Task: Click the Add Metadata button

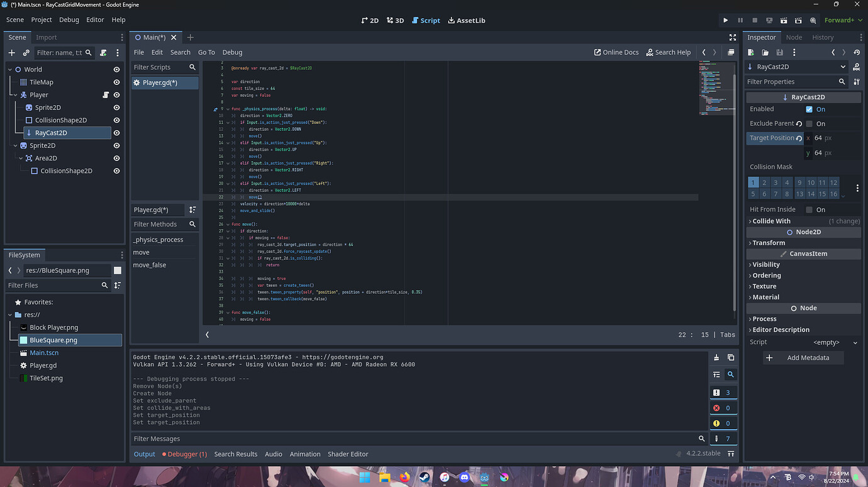Action: pyautogui.click(x=803, y=358)
